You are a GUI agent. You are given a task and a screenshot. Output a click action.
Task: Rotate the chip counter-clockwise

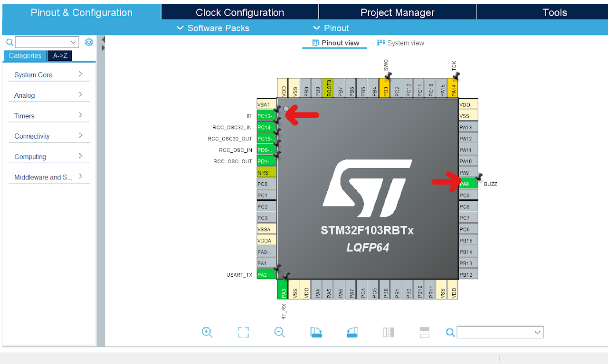point(352,332)
